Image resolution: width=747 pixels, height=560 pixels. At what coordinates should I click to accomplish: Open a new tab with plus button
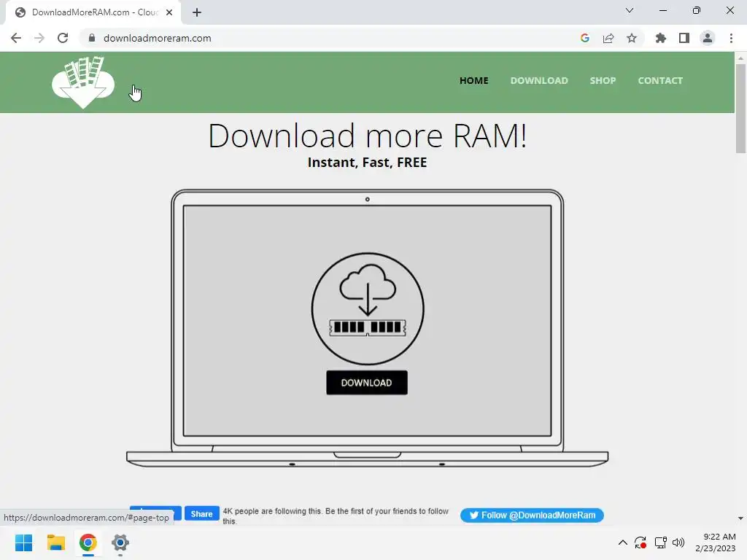pos(197,12)
